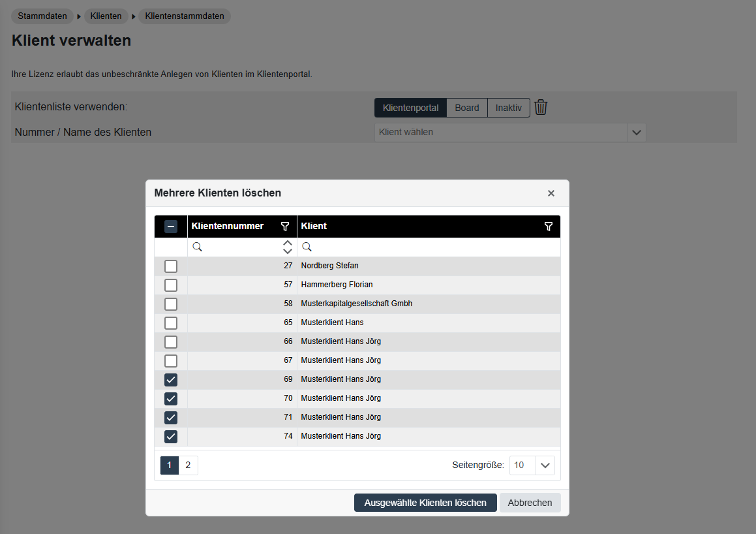Switch to the Board tab
This screenshot has width=756, height=534.
coord(467,108)
